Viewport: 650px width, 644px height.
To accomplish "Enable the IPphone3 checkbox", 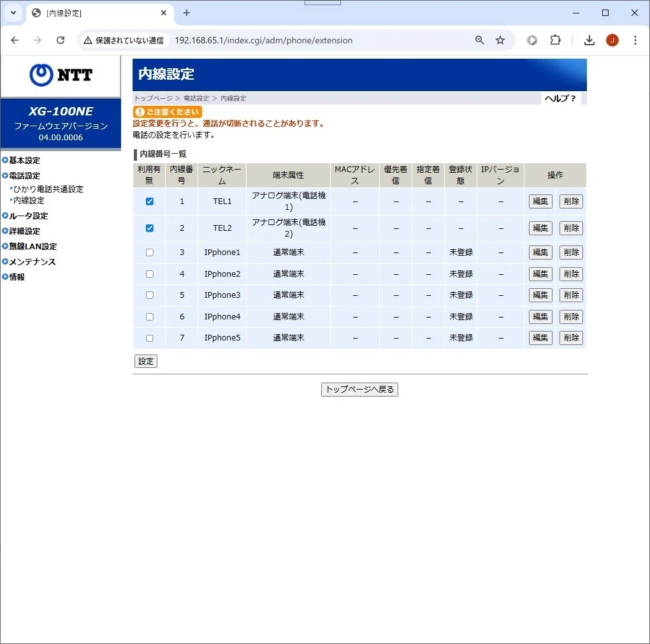I will pos(150,295).
